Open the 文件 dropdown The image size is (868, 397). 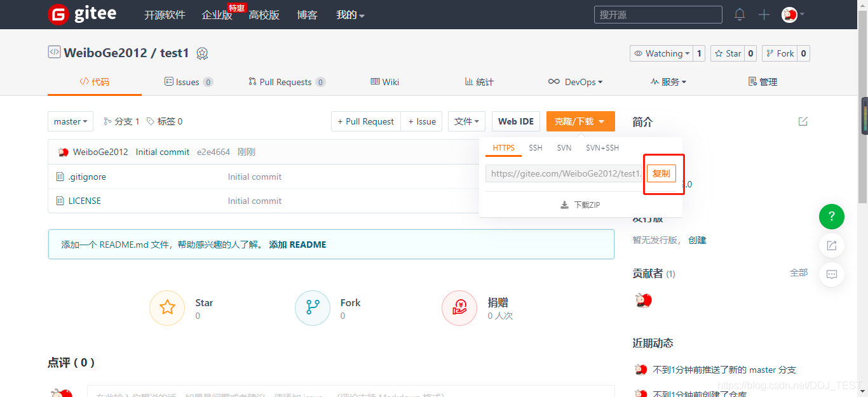467,121
